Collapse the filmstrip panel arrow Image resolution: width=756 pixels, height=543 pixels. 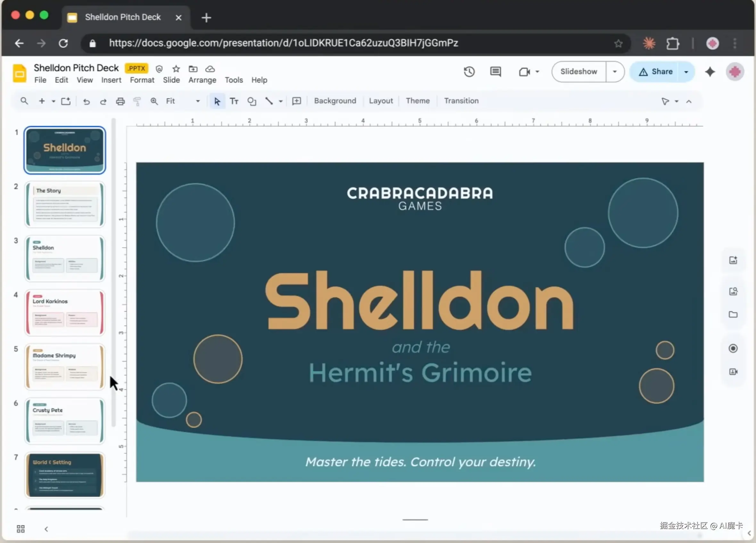pyautogui.click(x=46, y=529)
